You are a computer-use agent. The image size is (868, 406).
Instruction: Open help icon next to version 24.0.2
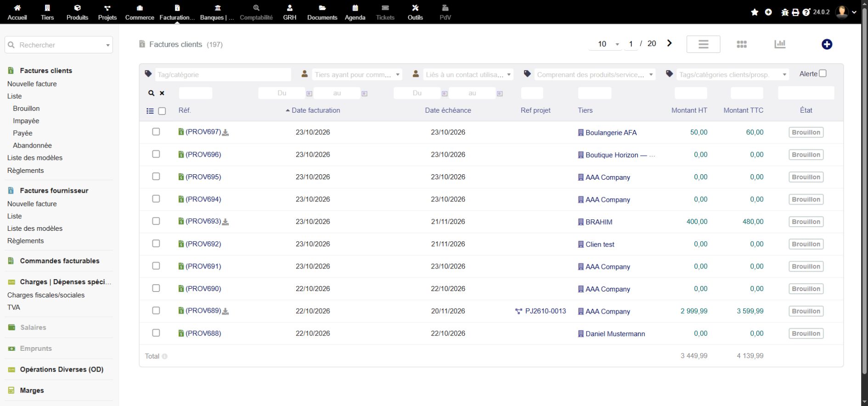pyautogui.click(x=806, y=12)
